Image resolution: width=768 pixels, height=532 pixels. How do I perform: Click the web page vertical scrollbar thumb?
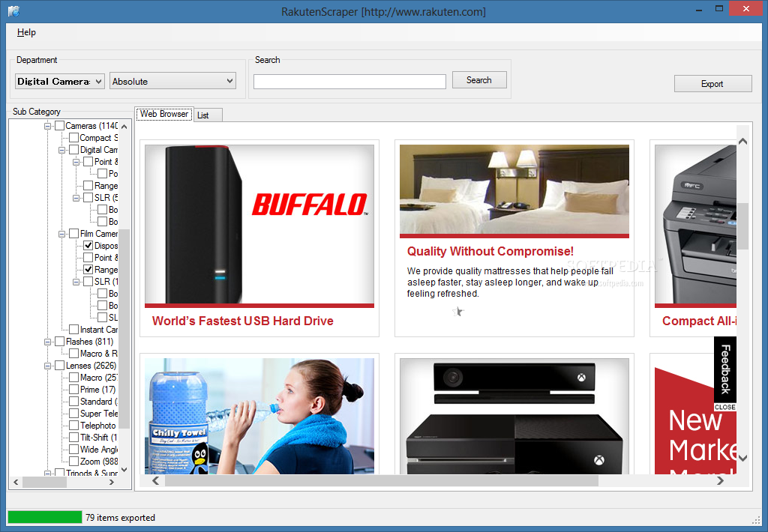pyautogui.click(x=742, y=226)
